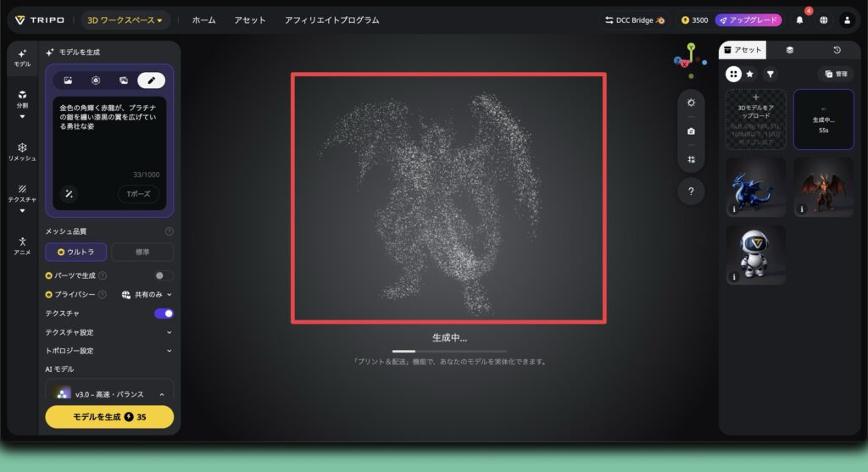This screenshot has height=472, width=868.
Task: Open the 共有のみ privacy dropdown
Action: [x=147, y=294]
